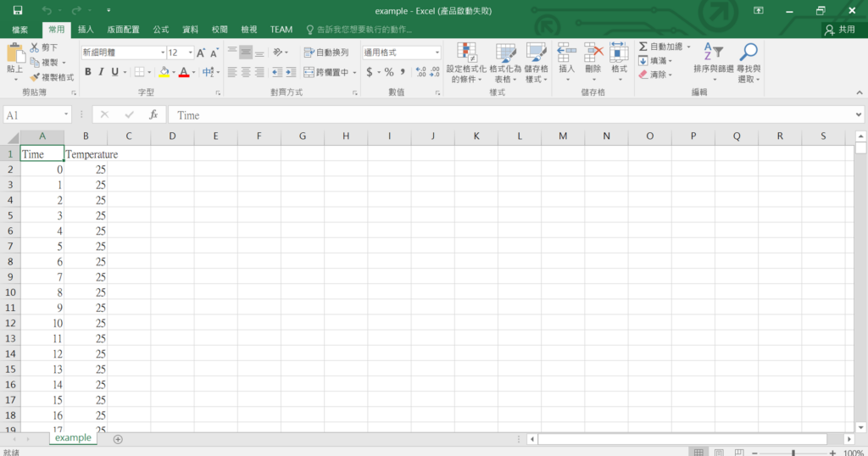Click the Paste (貼上) clipboard icon
Viewport: 868px width, 456px height.
click(15, 55)
